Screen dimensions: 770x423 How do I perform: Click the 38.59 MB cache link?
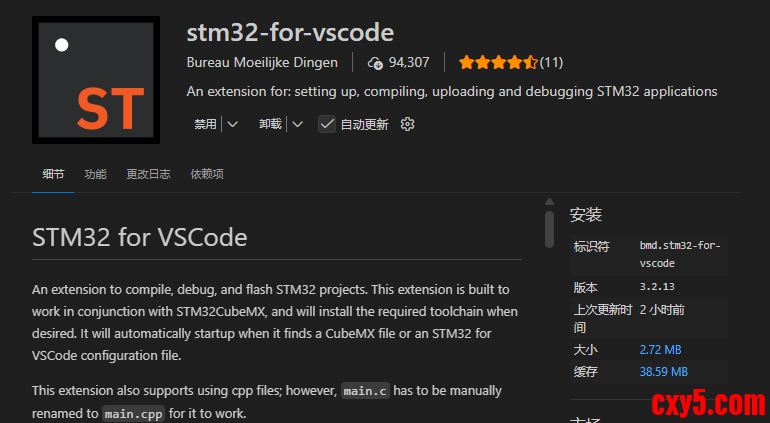pyautogui.click(x=663, y=371)
